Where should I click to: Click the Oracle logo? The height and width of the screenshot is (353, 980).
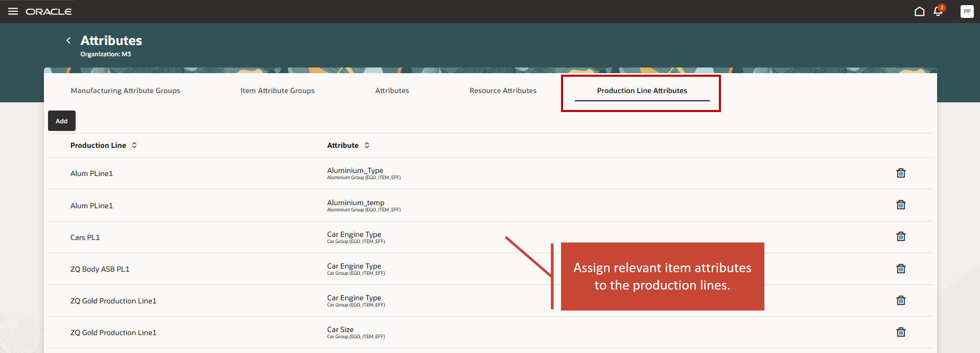(49, 11)
